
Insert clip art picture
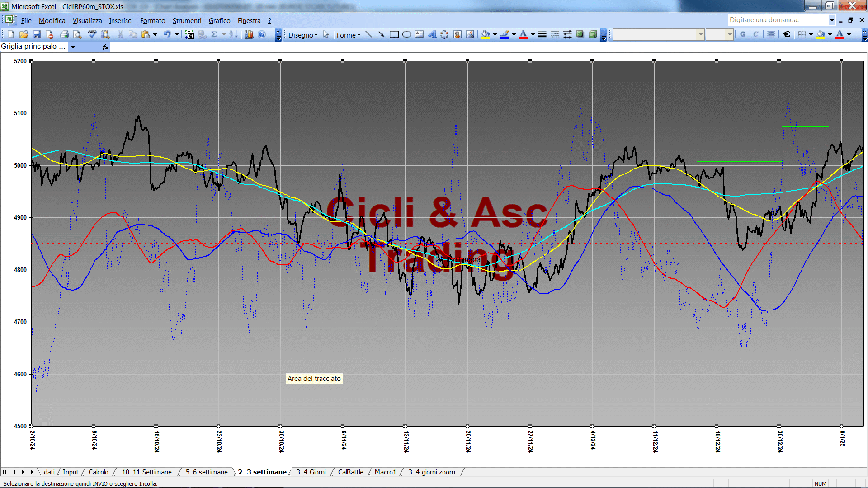[458, 34]
